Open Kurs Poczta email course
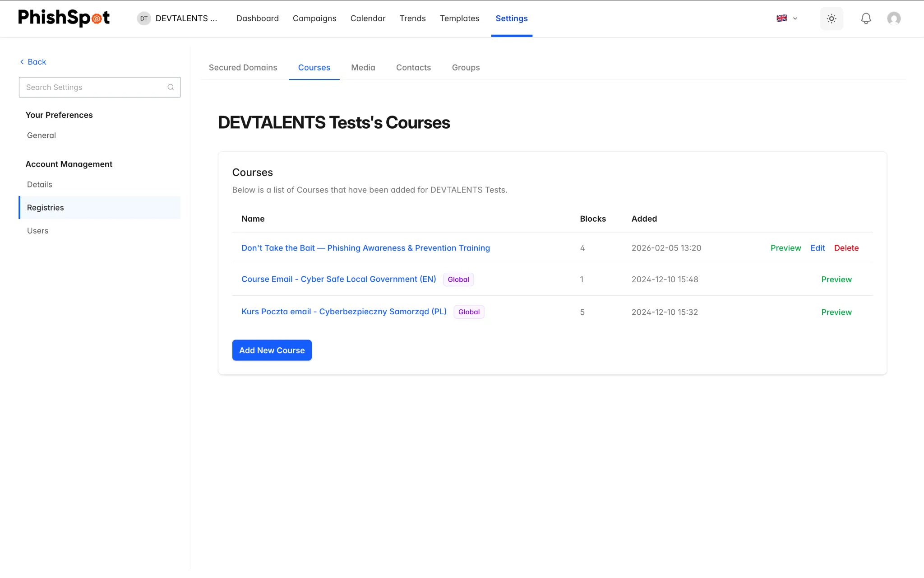 (x=344, y=312)
